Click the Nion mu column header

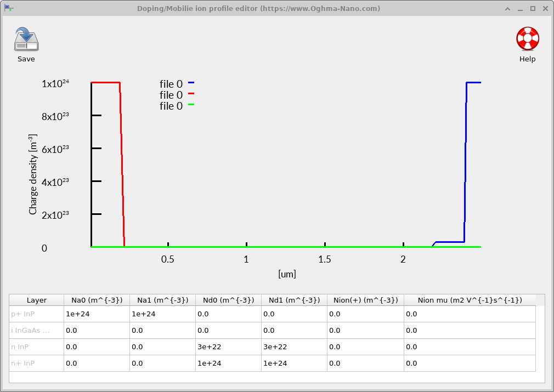click(470, 300)
